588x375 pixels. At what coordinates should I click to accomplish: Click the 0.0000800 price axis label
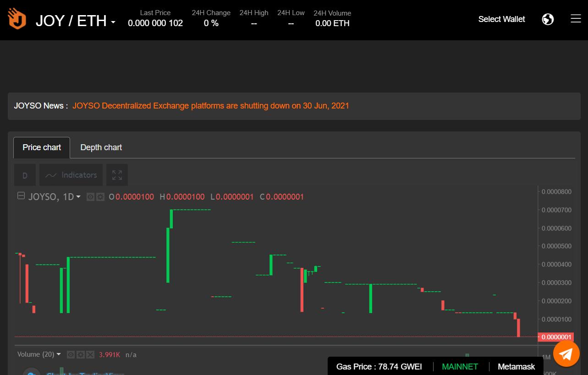tap(556, 191)
